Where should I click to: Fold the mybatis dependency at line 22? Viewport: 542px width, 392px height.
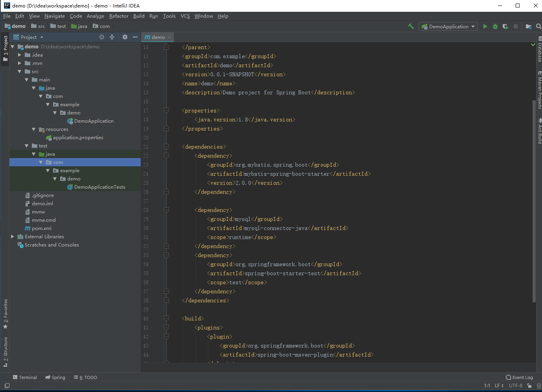pos(166,156)
